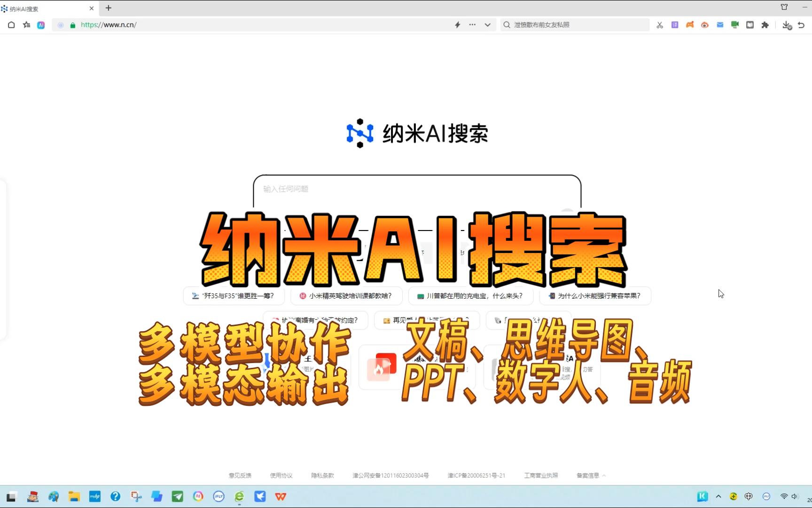This screenshot has width=812, height=508.
Task: Go to the browser home page icon
Action: pyautogui.click(x=11, y=25)
